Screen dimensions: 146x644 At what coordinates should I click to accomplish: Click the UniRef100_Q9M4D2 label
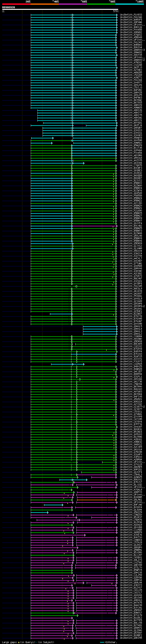[x=131, y=32]
